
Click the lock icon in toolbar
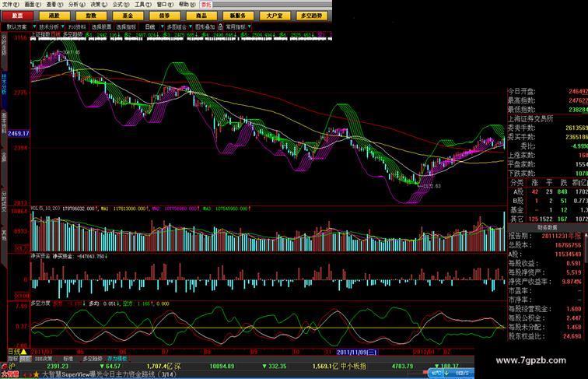[221, 26]
